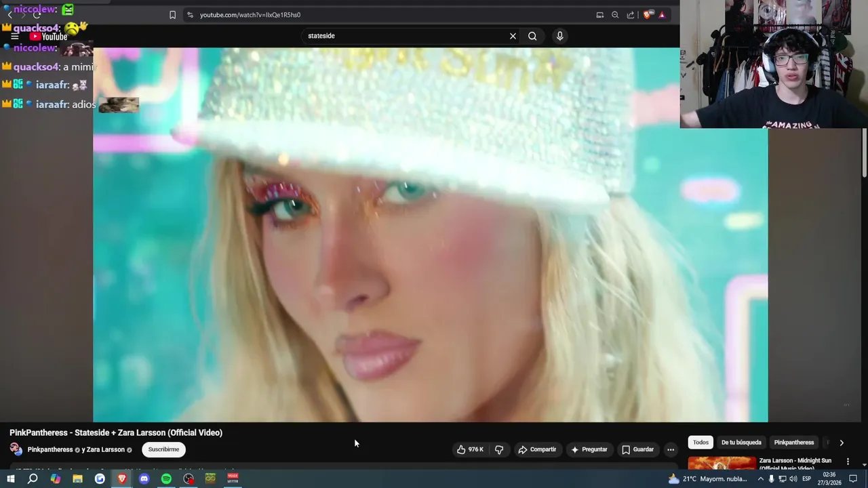Go back with the browser back arrow

9,15
